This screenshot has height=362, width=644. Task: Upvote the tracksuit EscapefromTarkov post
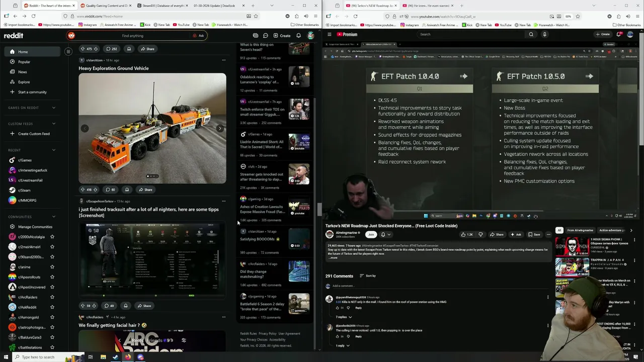coord(83,306)
